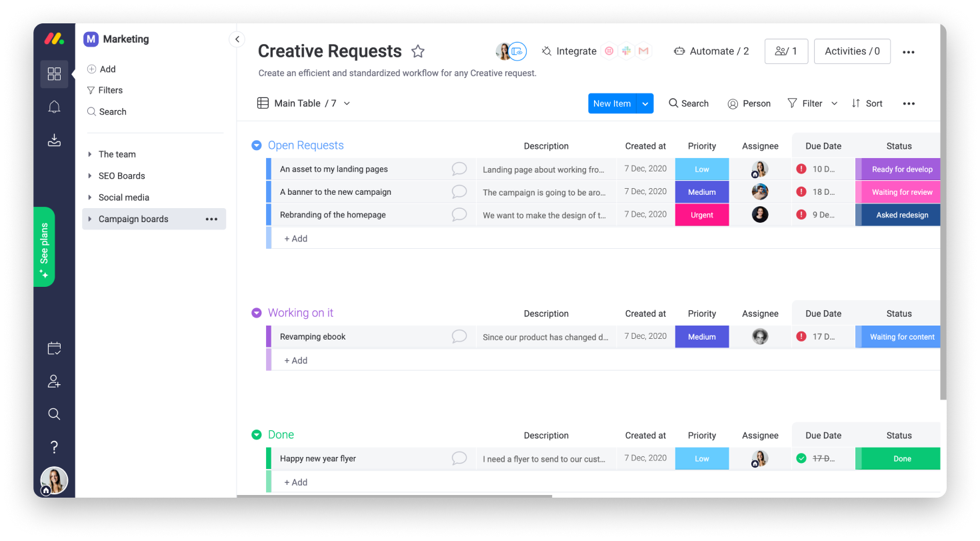Open conversation for A banner to the new campaign
The width and height of the screenshot is (980, 541).
click(x=459, y=192)
